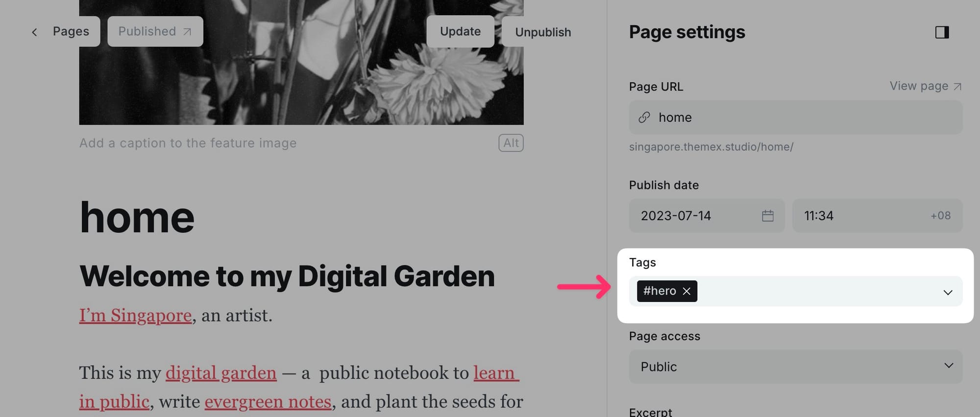Toggle the settings sidebar panel icon

(942, 32)
